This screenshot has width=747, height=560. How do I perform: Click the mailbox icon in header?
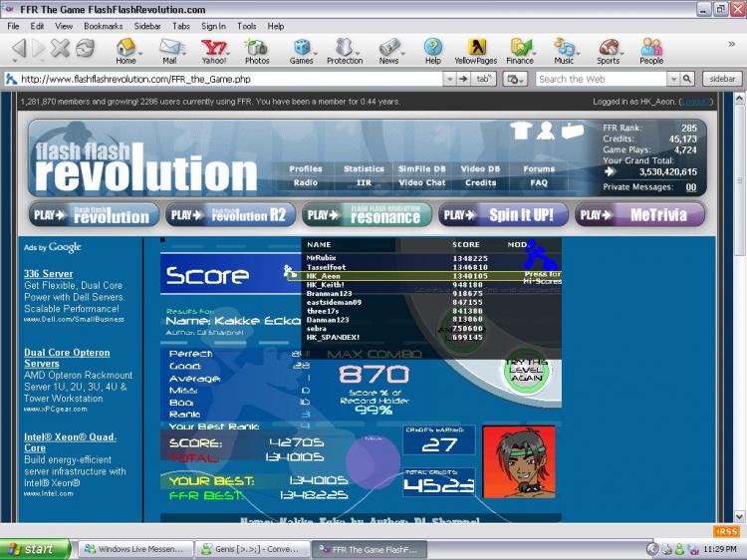(x=572, y=131)
